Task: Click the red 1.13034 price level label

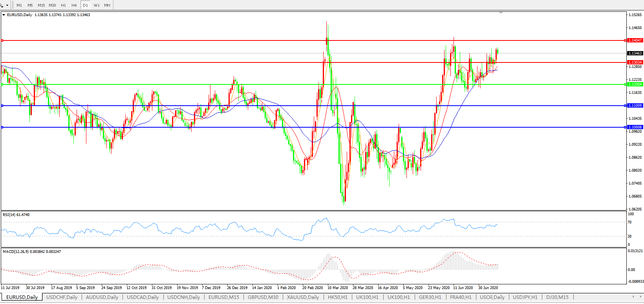Action: pyautogui.click(x=635, y=62)
